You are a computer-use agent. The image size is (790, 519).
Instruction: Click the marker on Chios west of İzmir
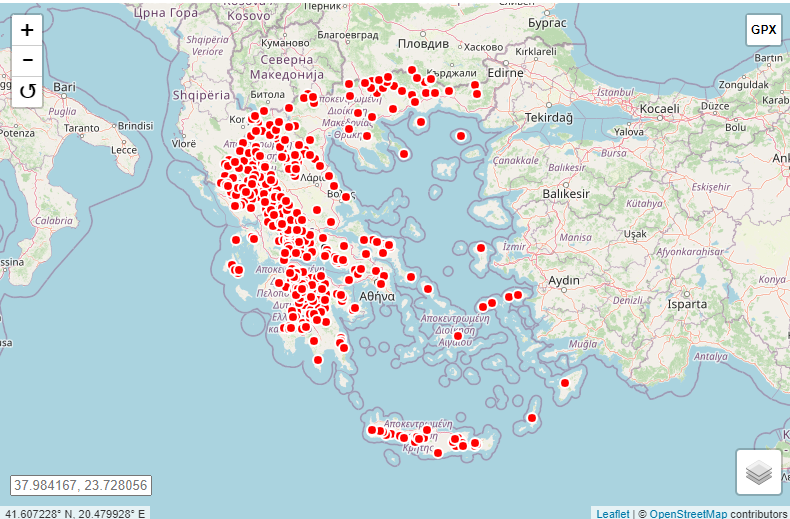[x=481, y=248]
